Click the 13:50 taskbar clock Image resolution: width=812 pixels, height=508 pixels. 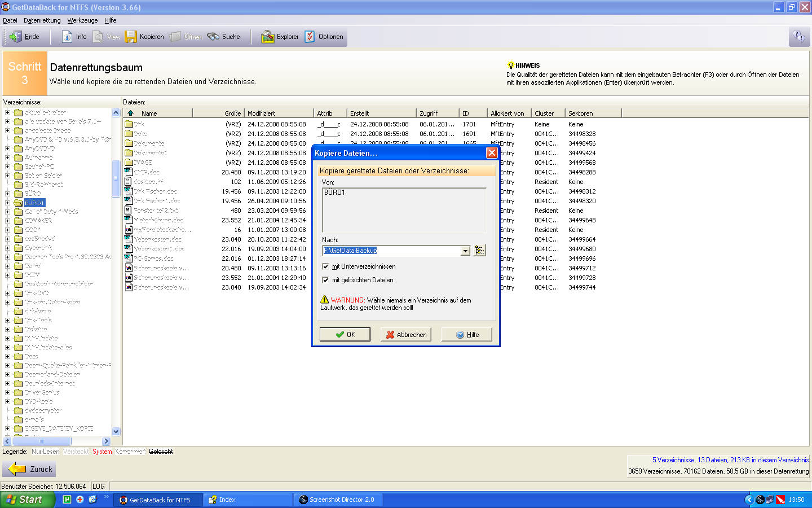tap(796, 500)
